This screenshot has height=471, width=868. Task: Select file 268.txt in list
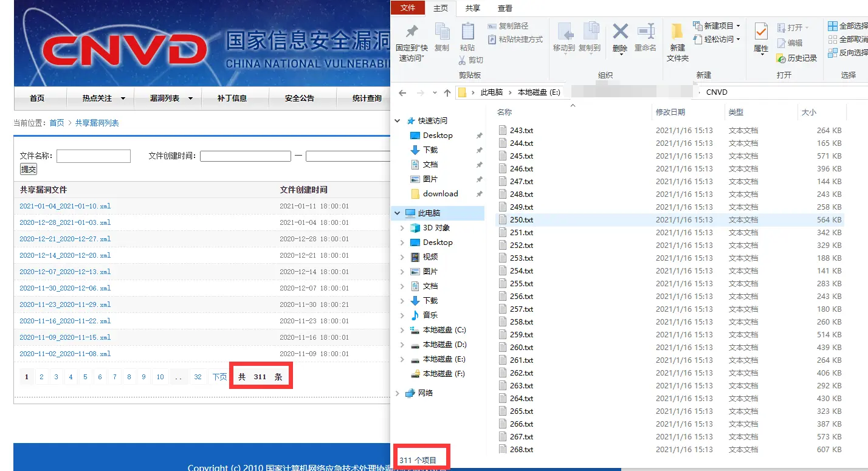point(670,450)
